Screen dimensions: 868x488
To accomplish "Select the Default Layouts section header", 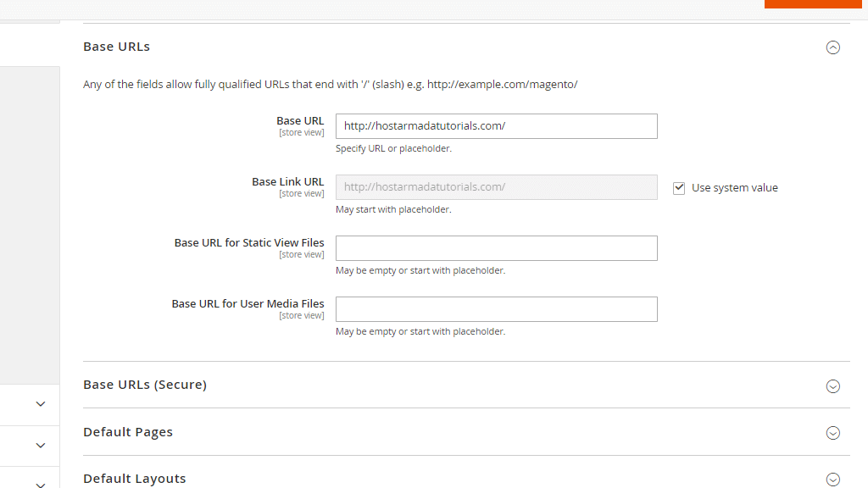I will click(x=134, y=478).
